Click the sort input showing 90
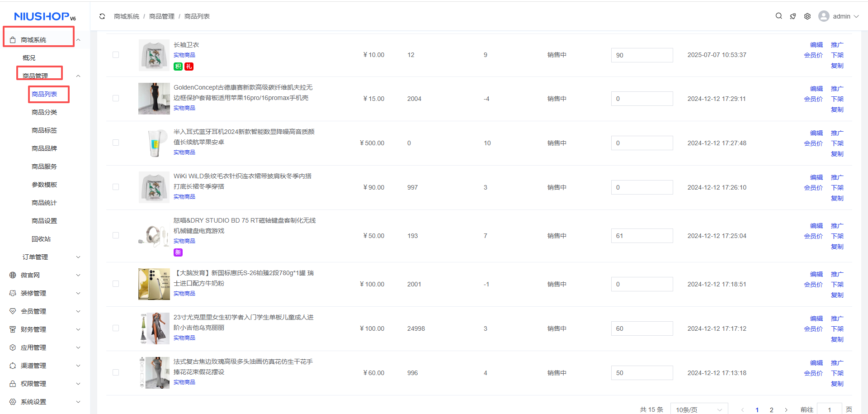This screenshot has width=868, height=414. (642, 55)
